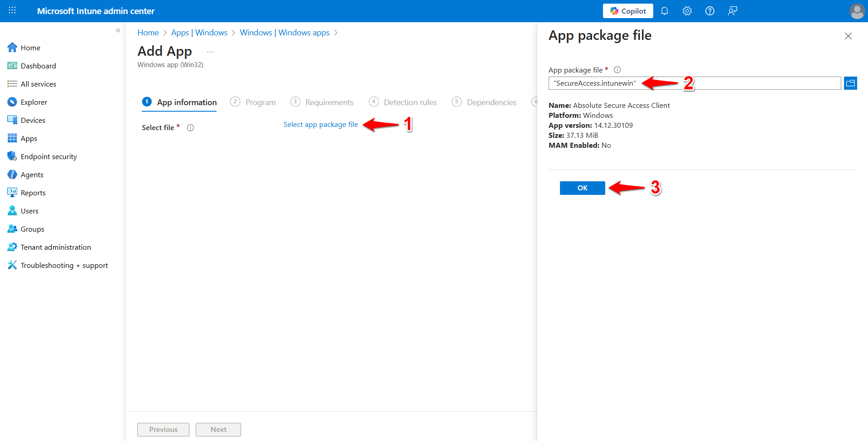
Task: Collapse the left navigation sidebar
Action: 118,30
